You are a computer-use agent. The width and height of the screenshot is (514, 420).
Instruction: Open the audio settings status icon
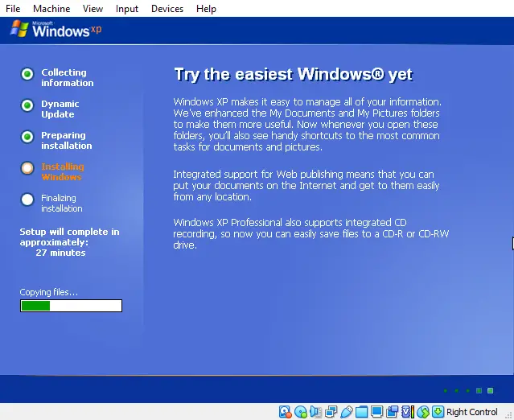[315, 412]
